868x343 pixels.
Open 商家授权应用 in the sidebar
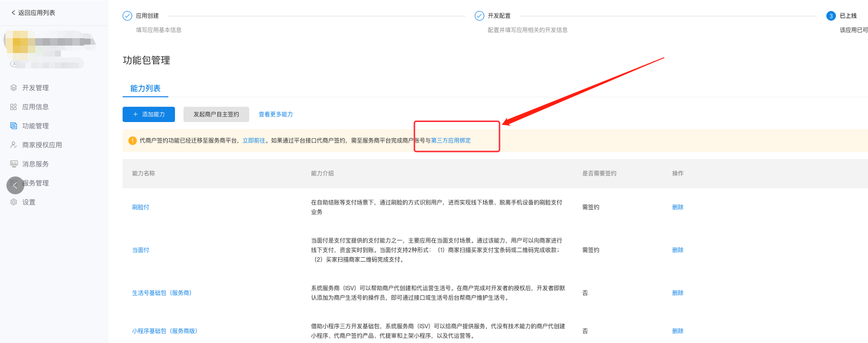point(42,145)
